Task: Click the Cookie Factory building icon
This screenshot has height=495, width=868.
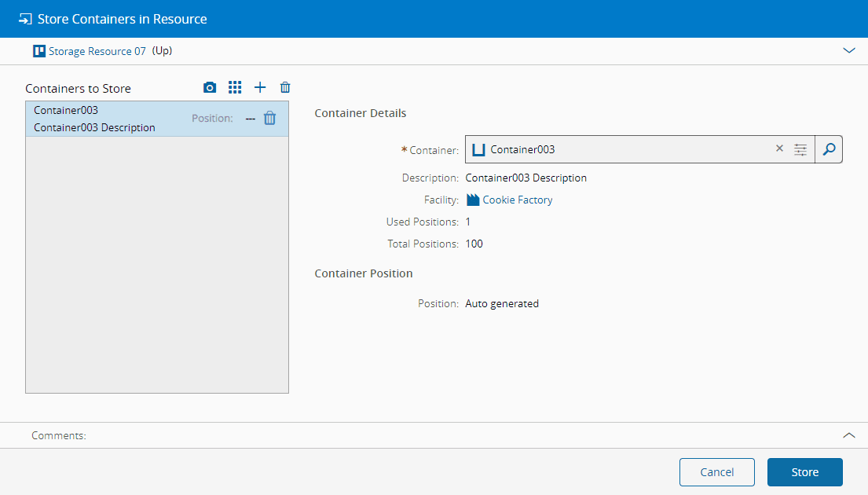Action: (x=473, y=200)
